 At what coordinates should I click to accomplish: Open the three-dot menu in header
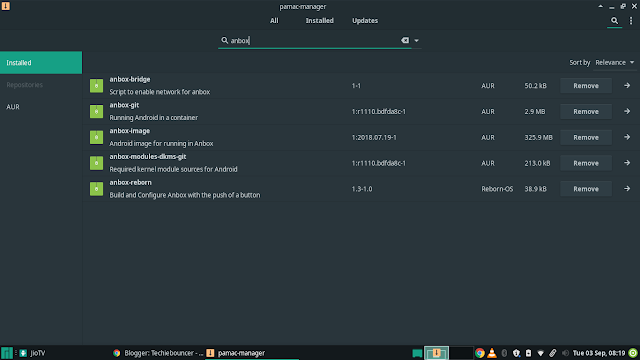[x=631, y=20]
